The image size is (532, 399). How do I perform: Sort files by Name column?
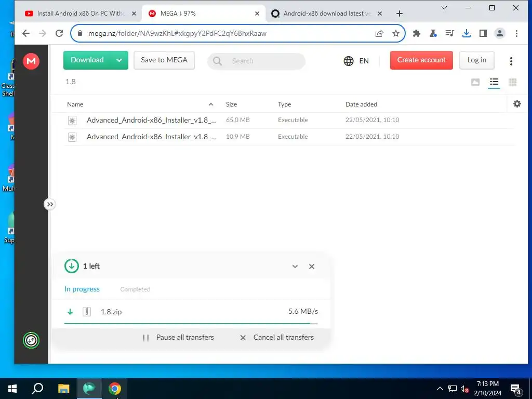tap(75, 104)
